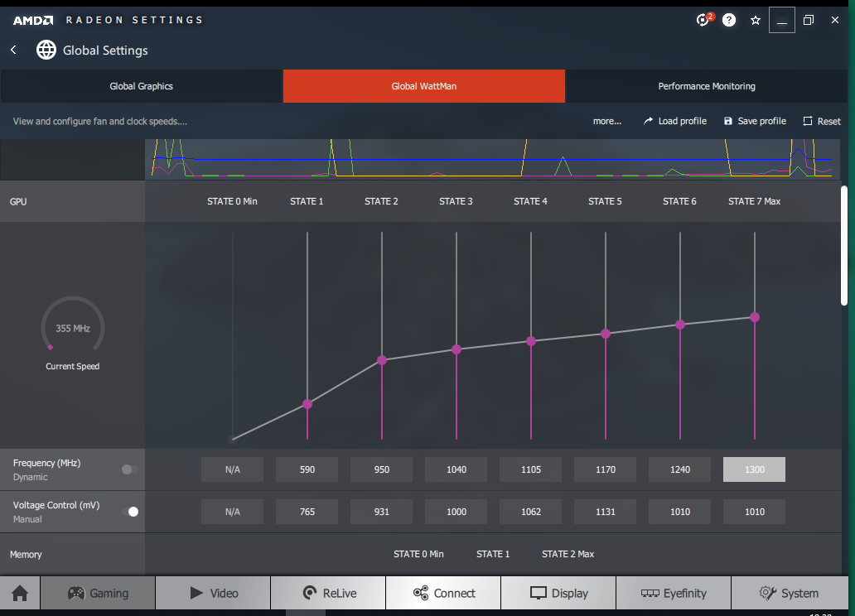Image resolution: width=855 pixels, height=616 pixels.
Task: Open the Home icon in bottom bar
Action: tap(20, 593)
